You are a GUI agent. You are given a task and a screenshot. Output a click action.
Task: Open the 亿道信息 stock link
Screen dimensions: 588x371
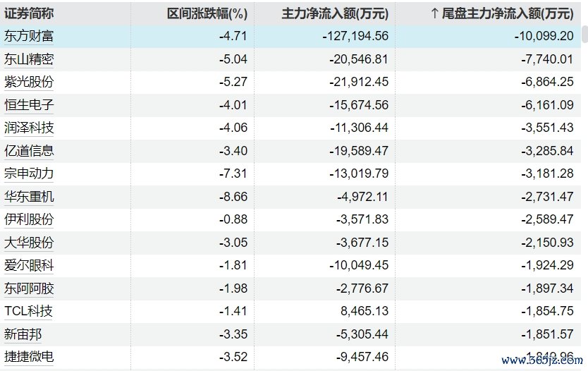click(29, 151)
